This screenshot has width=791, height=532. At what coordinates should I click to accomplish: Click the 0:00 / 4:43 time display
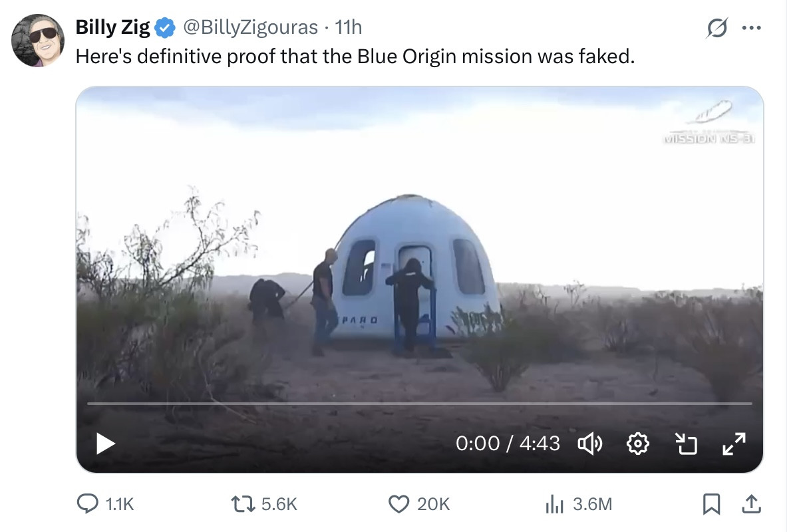point(508,444)
